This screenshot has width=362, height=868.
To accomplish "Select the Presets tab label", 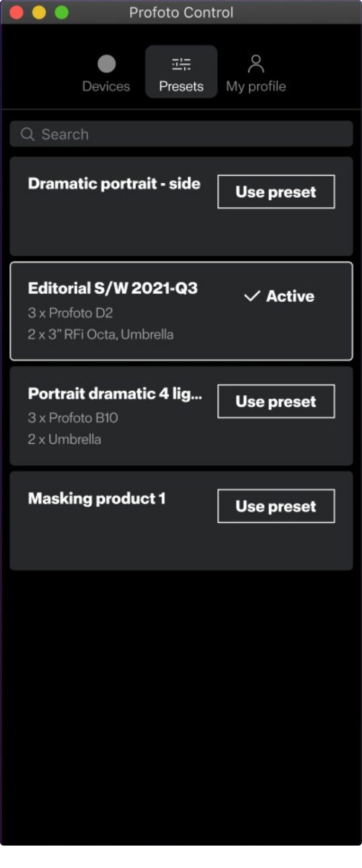I will [181, 86].
